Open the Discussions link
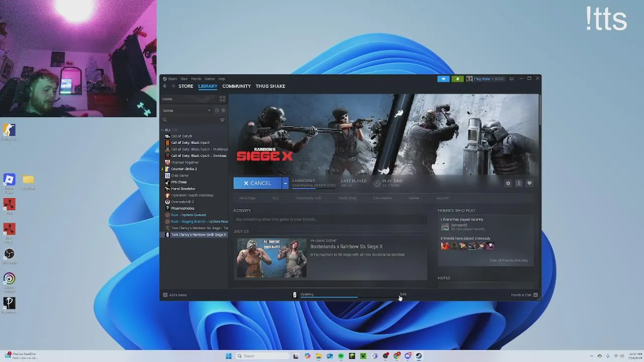The height and width of the screenshot is (362, 644). [x=382, y=198]
